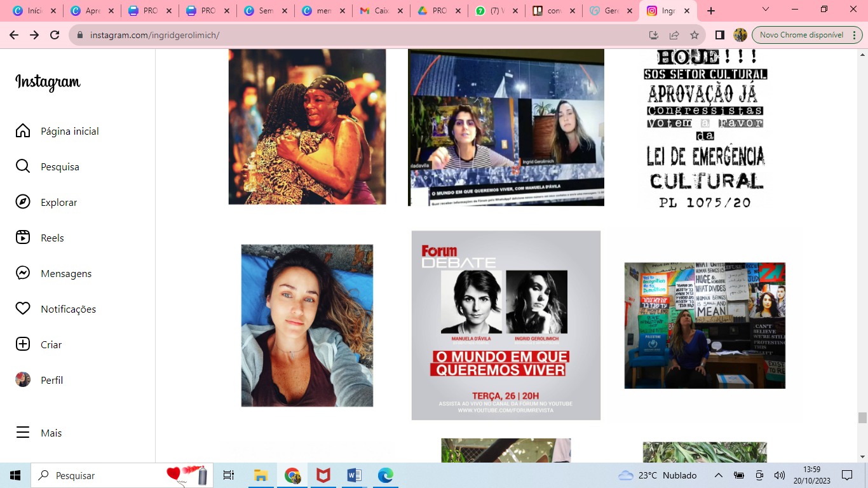Click the Criar plus icon
Screen dimensions: 868x488
click(x=23, y=344)
